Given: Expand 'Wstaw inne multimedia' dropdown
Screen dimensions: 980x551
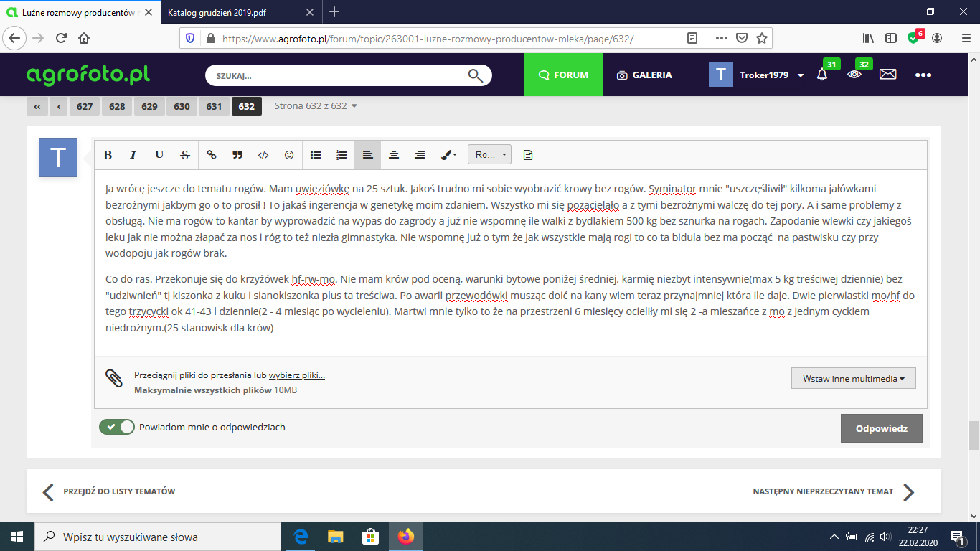Looking at the screenshot, I should coord(853,378).
